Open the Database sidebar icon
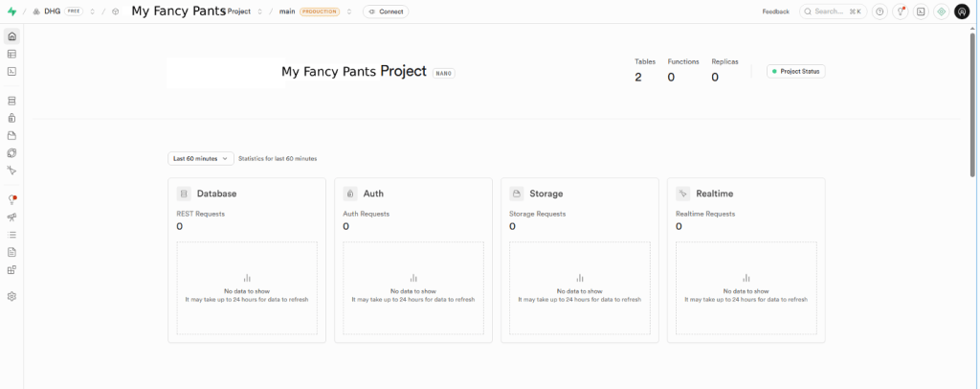 coord(11,101)
